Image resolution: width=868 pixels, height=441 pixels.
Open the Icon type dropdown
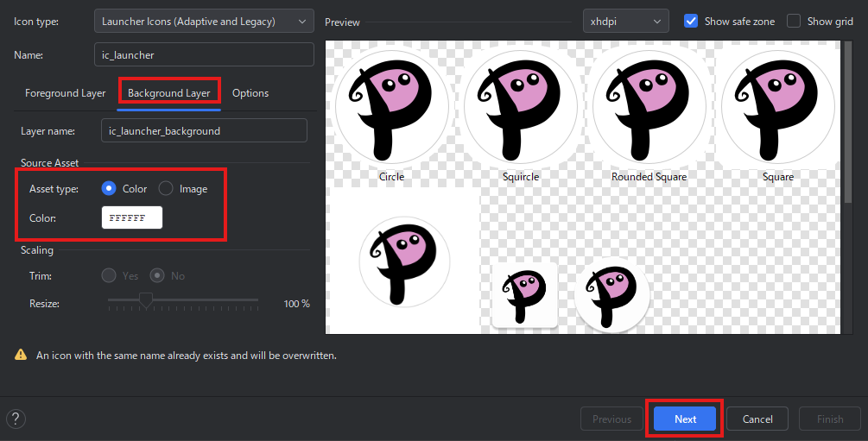pyautogui.click(x=205, y=22)
